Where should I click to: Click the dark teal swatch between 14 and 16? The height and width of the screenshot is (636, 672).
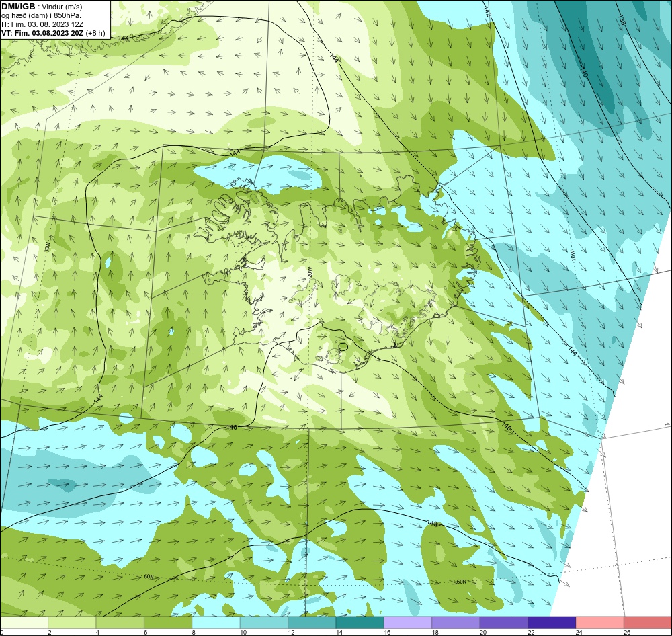point(360,623)
